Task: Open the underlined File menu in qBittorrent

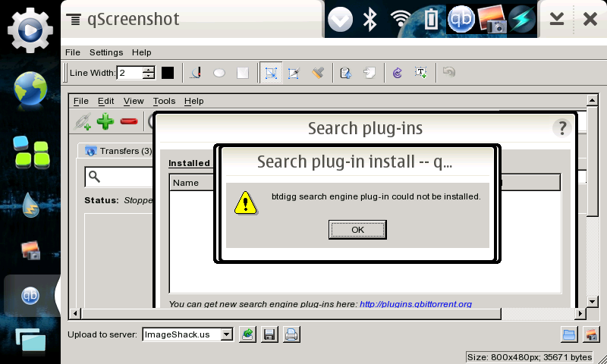Action: point(81,101)
